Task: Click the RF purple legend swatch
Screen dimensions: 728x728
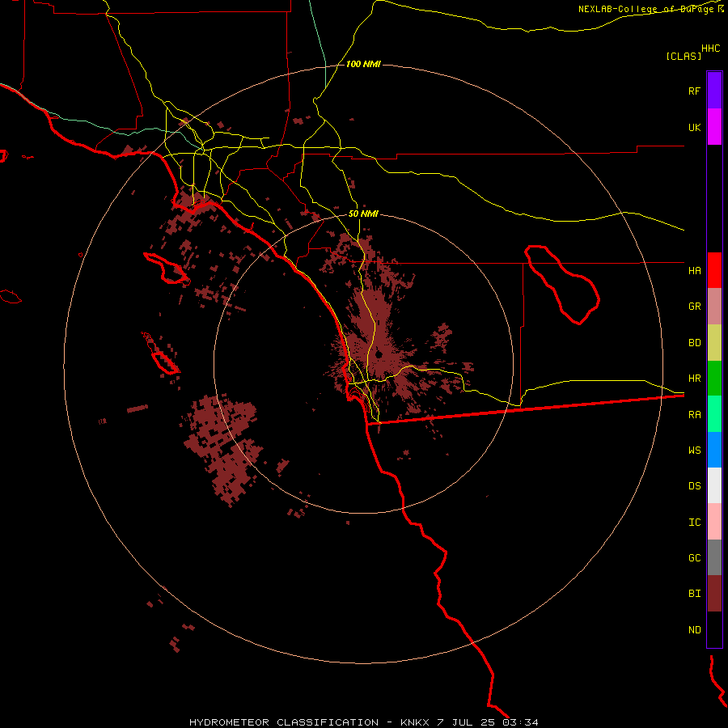Action: (714, 91)
